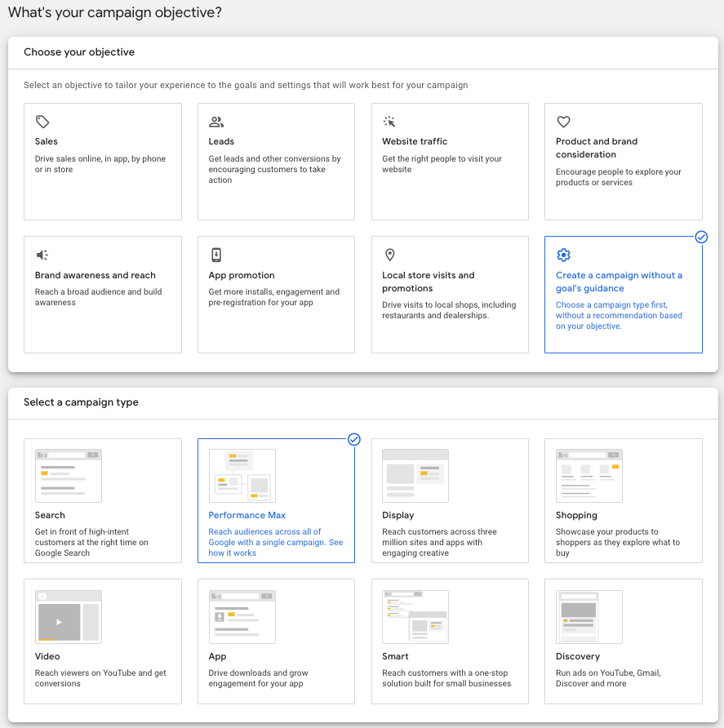
Task: Click 'Encourage people to explore your products' text
Action: pos(618,177)
